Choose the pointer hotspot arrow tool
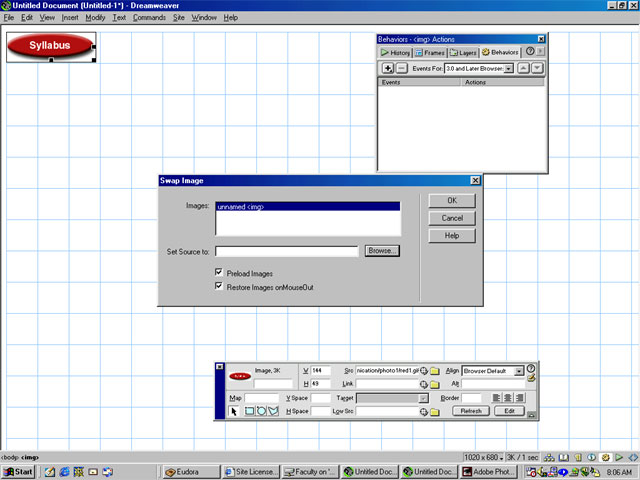Viewport: 640px width, 480px height. click(234, 411)
